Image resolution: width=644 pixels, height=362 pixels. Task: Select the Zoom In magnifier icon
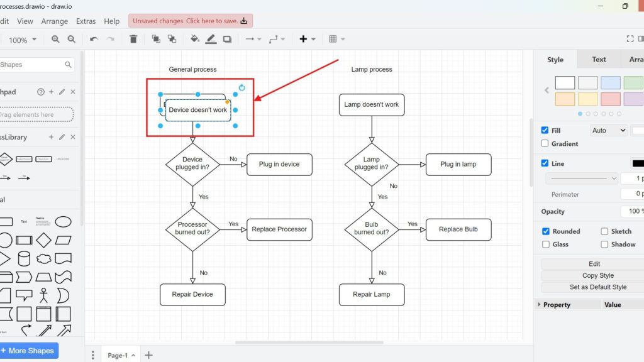pyautogui.click(x=55, y=39)
